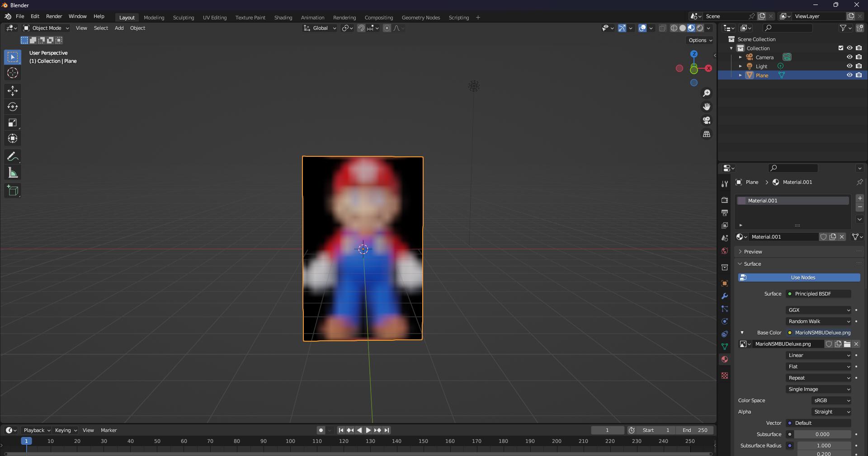Hide the Camera in viewport
Viewport: 868px width, 456px height.
[849, 57]
